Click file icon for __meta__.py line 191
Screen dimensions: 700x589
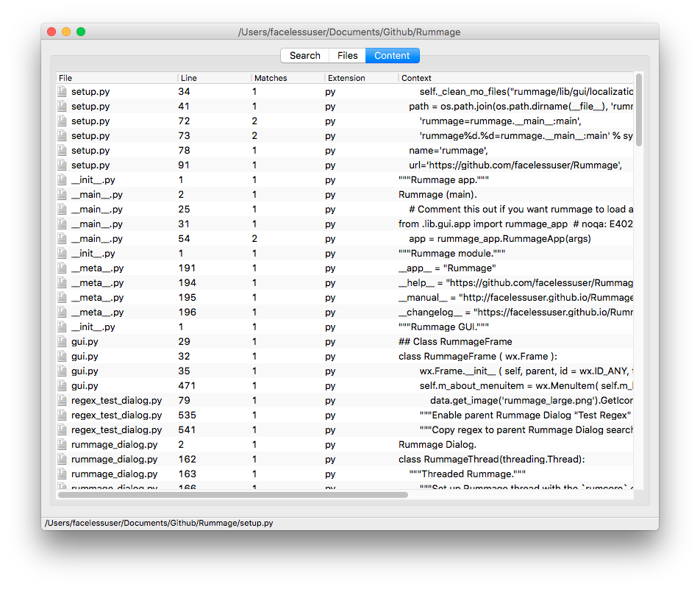click(x=62, y=268)
